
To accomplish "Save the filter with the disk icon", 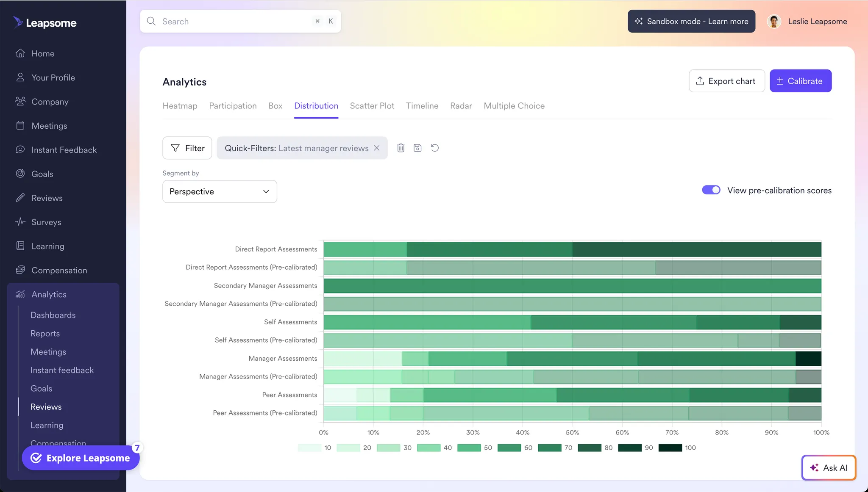I will point(418,148).
